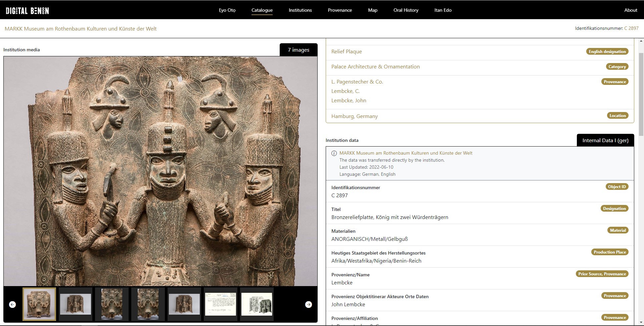Click the 7 images tab

tap(298, 50)
